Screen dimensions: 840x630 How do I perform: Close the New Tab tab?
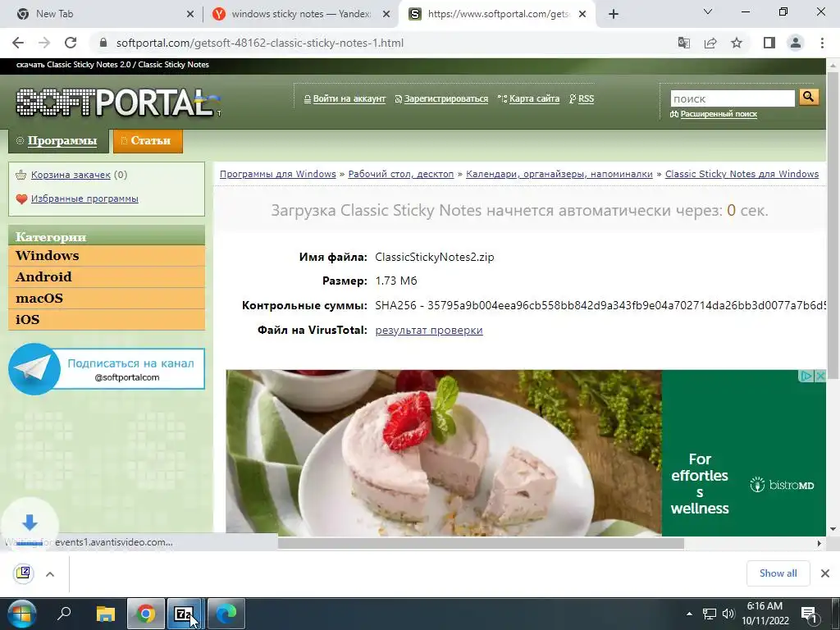click(190, 15)
